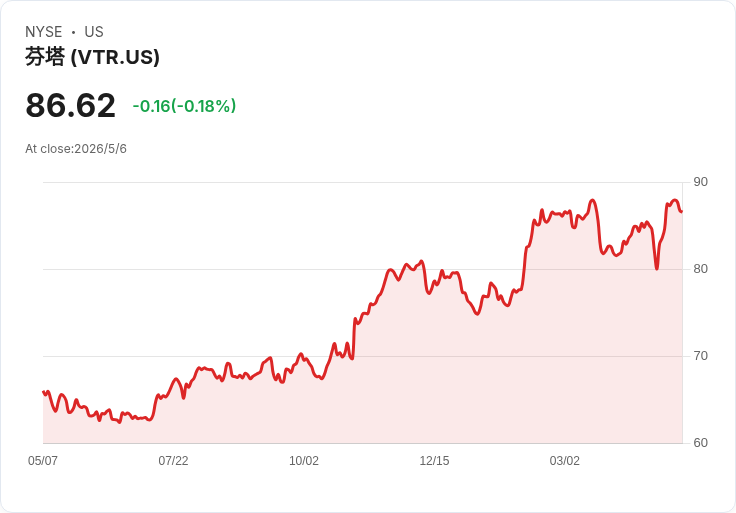
Task: Click the US market label
Action: tap(94, 32)
